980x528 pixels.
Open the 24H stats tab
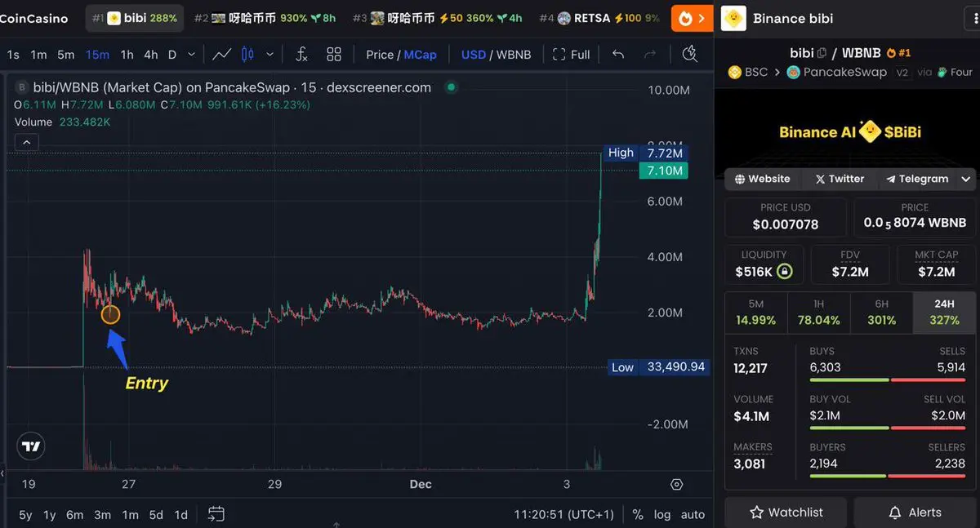click(x=944, y=312)
